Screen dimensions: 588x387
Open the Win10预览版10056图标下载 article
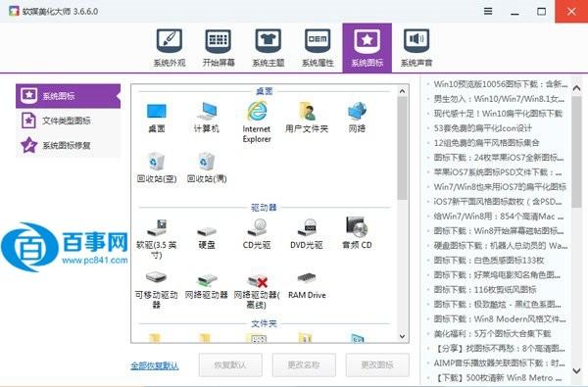pos(500,84)
